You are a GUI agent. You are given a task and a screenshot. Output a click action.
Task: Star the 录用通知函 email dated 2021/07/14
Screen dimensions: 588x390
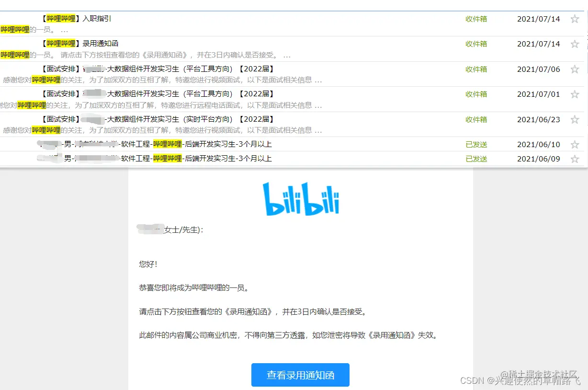[575, 44]
